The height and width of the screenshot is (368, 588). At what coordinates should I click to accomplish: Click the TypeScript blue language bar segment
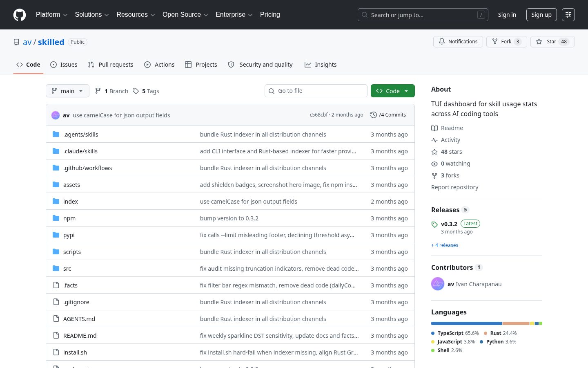pos(466,323)
